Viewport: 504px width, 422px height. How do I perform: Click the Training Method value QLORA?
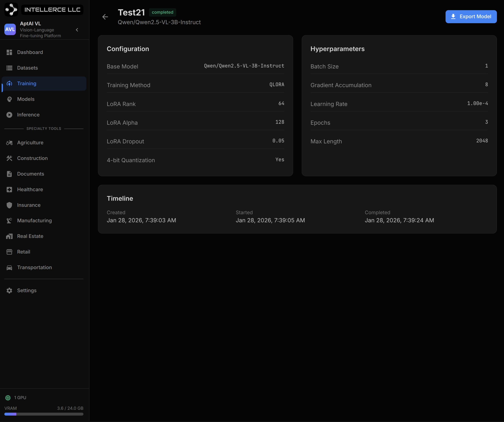[277, 84]
